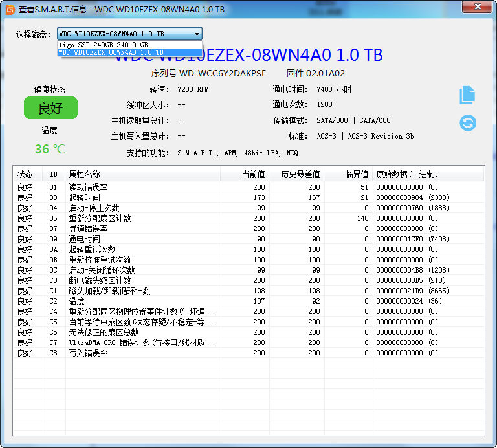Select the 当前等待中扇区数 row
This screenshot has height=448, width=497.
pyautogui.click(x=248, y=322)
